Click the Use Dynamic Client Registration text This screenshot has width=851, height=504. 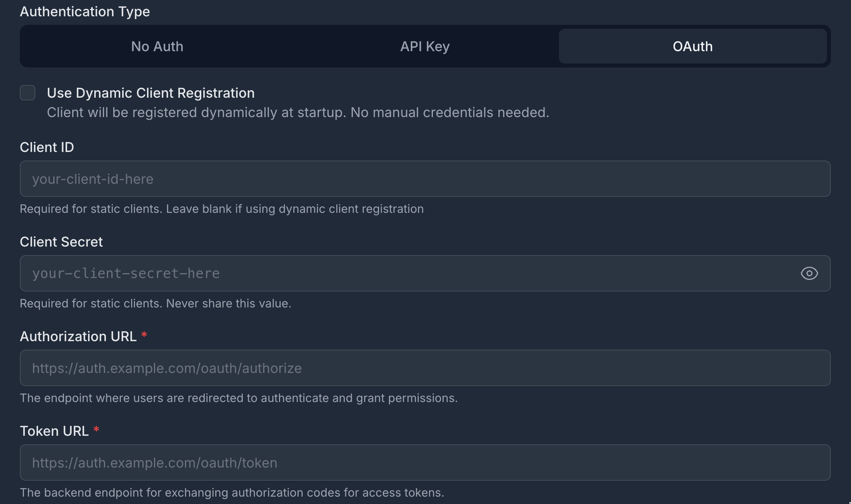pos(150,93)
